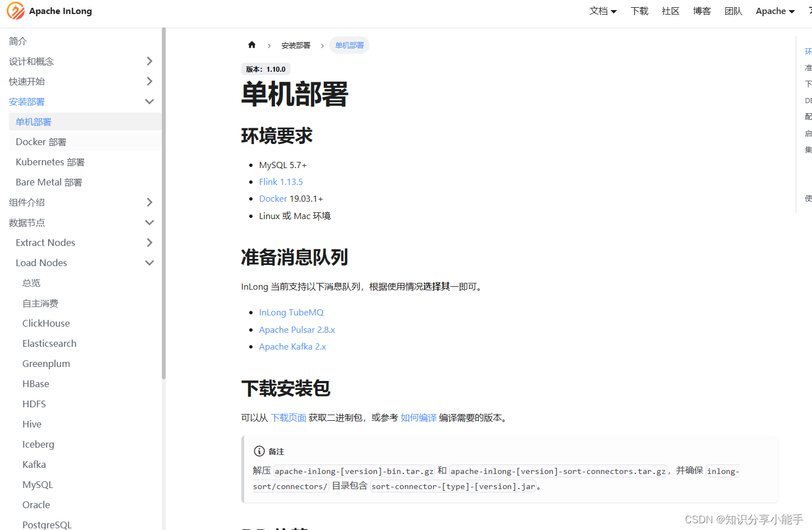Viewport: 812px width, 530px height.
Task: Click MySQL 5.7+ requirement text
Action: click(283, 165)
